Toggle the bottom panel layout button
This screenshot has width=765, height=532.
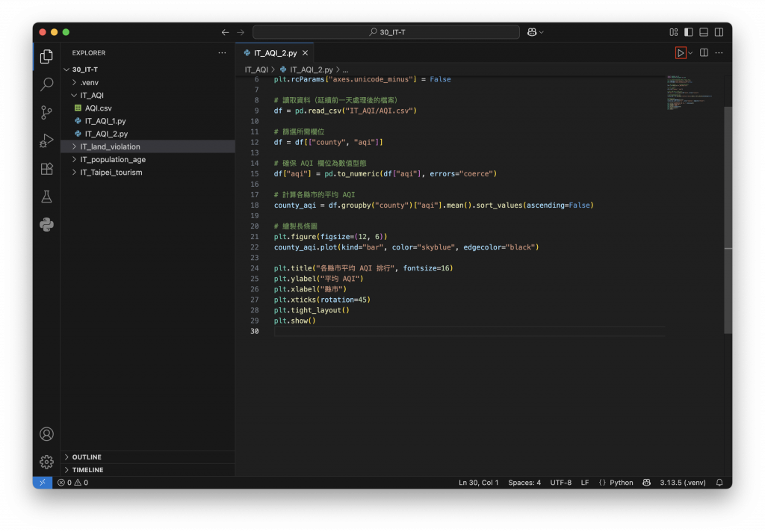(x=703, y=32)
